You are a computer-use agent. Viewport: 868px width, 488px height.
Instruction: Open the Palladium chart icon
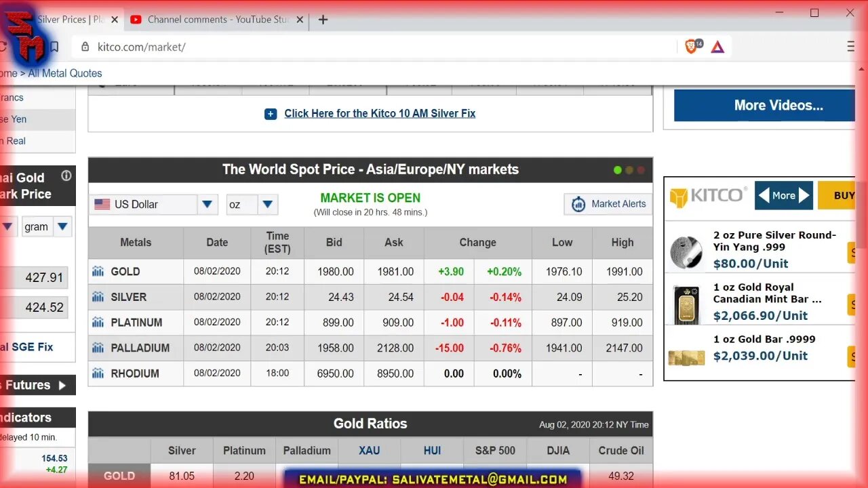click(x=98, y=348)
